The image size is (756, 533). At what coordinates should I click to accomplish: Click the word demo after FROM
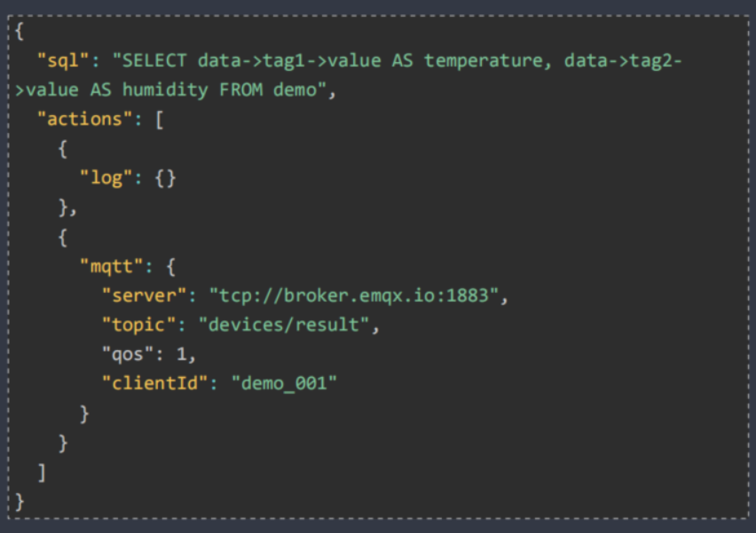295,90
